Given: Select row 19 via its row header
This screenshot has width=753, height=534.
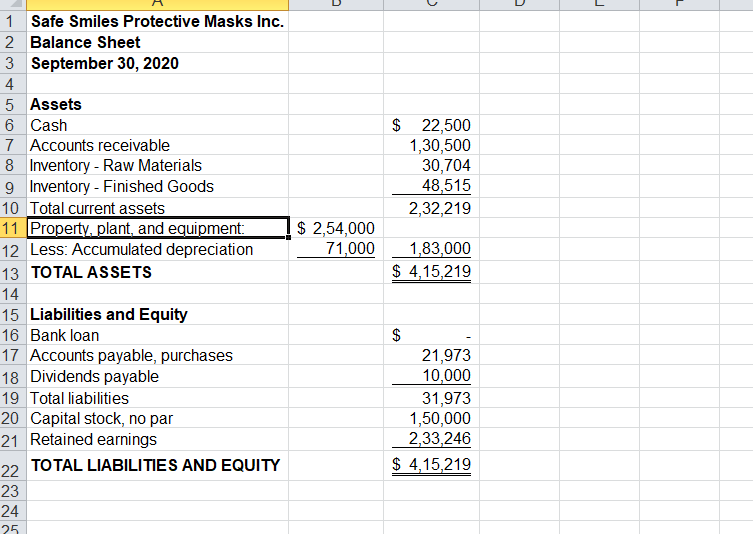Looking at the screenshot, I should coord(13,398).
